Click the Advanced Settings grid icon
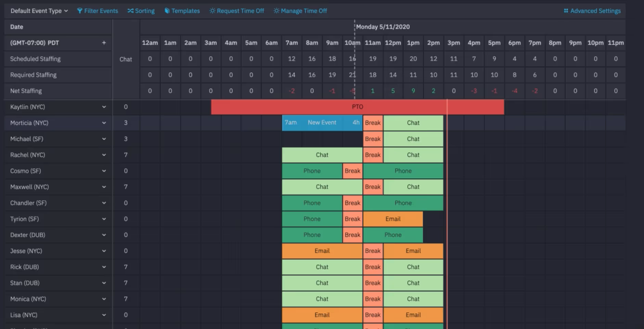The image size is (644, 329). [566, 11]
